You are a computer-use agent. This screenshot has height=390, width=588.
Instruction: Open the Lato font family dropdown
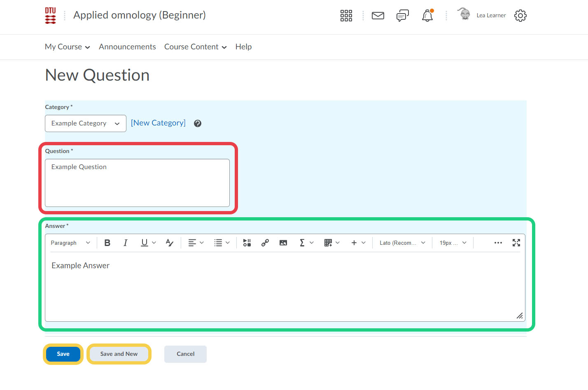tap(402, 243)
